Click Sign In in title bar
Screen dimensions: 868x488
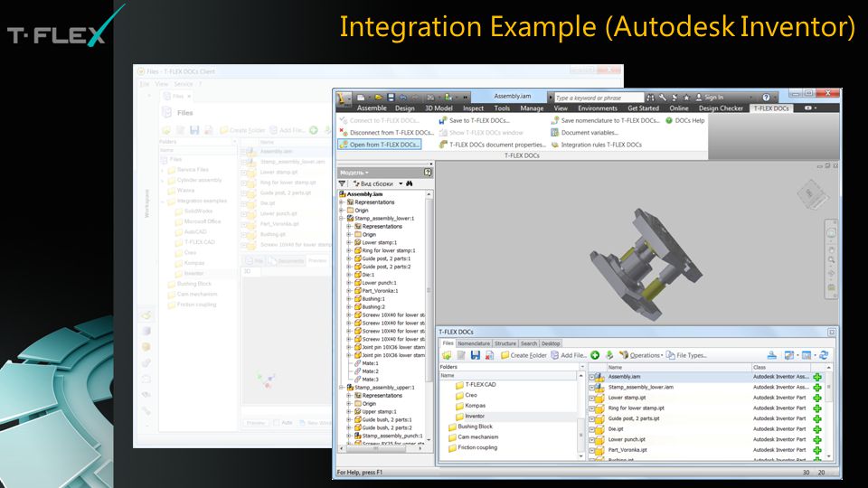(x=710, y=98)
